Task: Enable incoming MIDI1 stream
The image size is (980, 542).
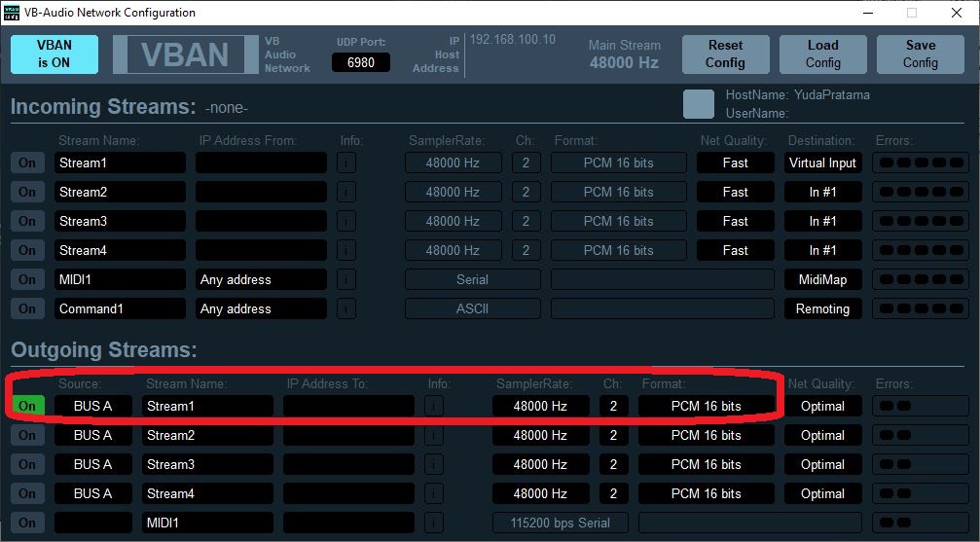Action: click(27, 279)
